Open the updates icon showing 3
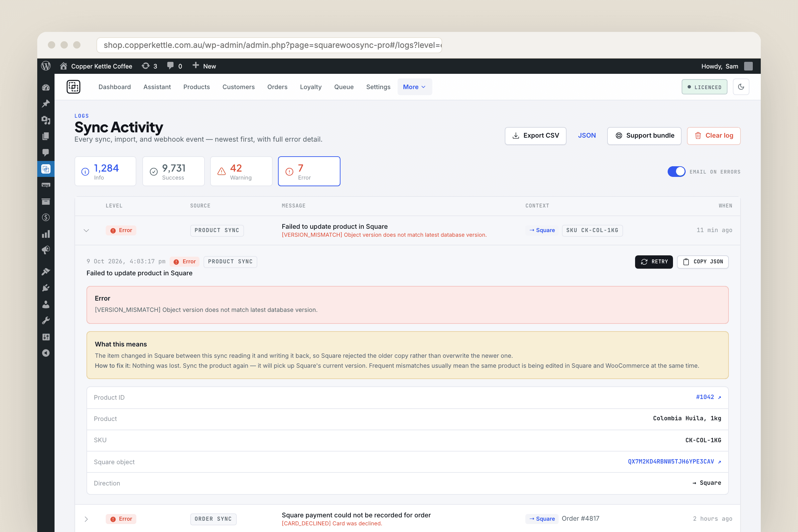 point(149,66)
